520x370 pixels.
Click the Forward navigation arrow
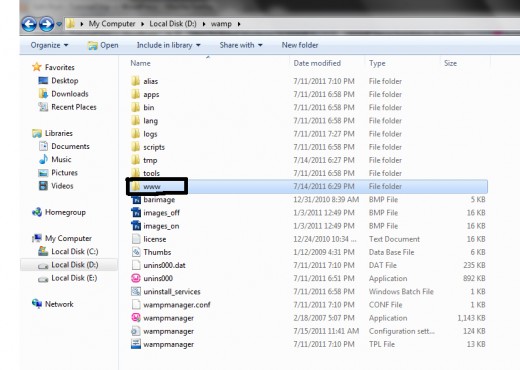pyautogui.click(x=46, y=24)
